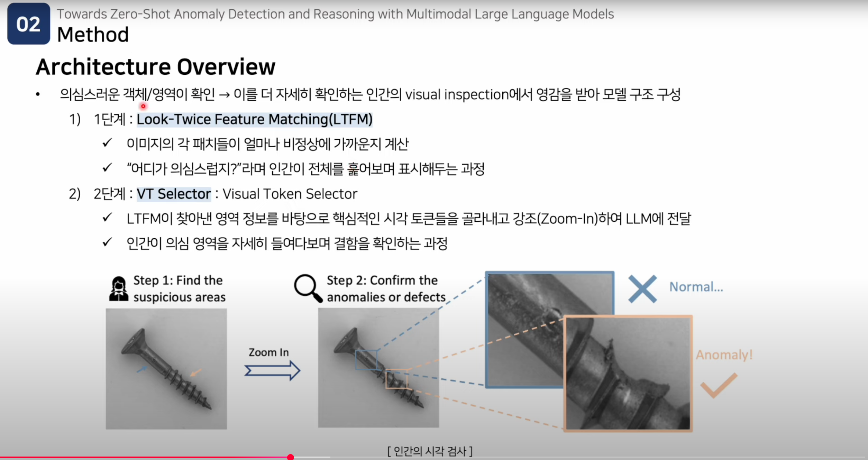The image size is (868, 460).
Task: Click the blue X mark next to Normal
Action: (x=642, y=289)
